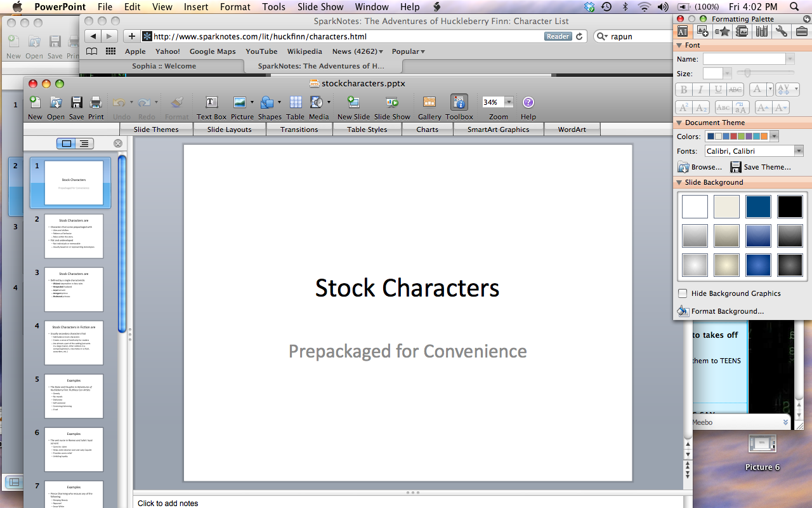Click Save Theme... button
The width and height of the screenshot is (812, 508).
[761, 167]
